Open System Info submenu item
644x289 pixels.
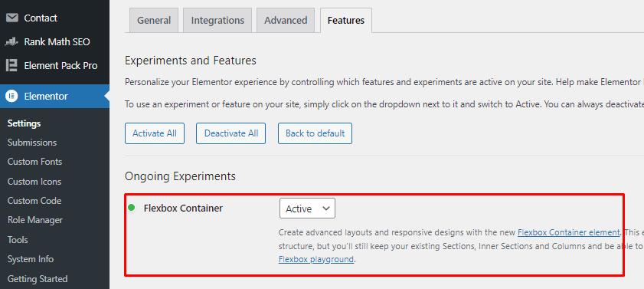tap(31, 259)
